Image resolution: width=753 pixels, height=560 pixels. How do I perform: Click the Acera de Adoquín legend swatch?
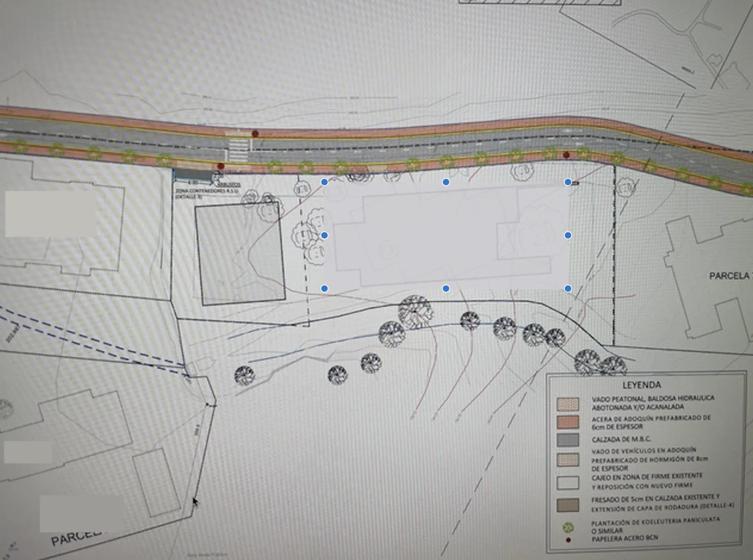pyautogui.click(x=568, y=422)
